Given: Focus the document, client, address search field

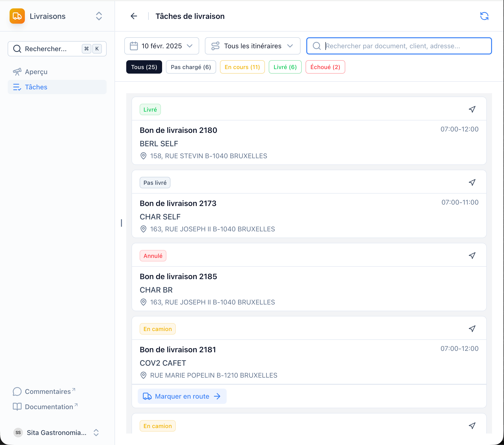Looking at the screenshot, I should click(x=399, y=46).
